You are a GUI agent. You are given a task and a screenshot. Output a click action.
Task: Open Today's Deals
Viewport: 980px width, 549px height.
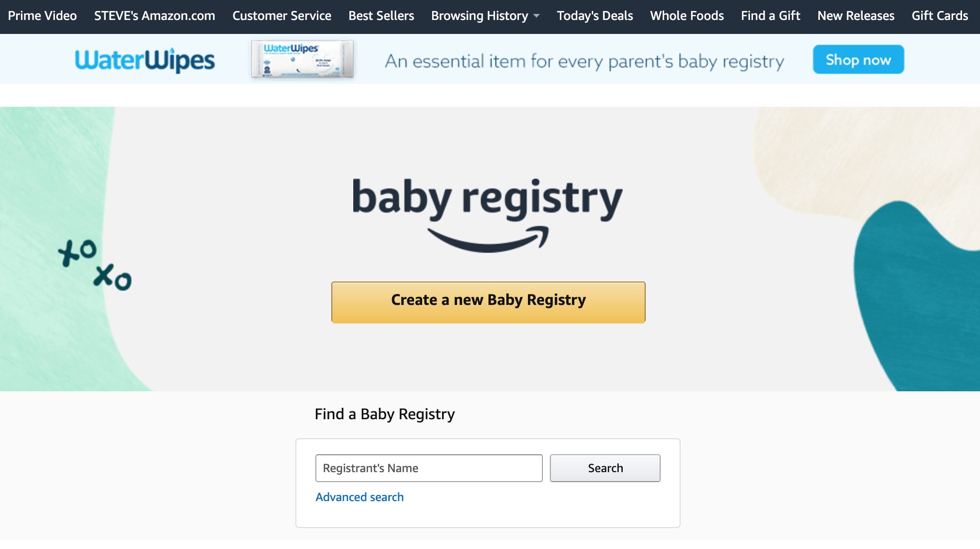pos(594,15)
